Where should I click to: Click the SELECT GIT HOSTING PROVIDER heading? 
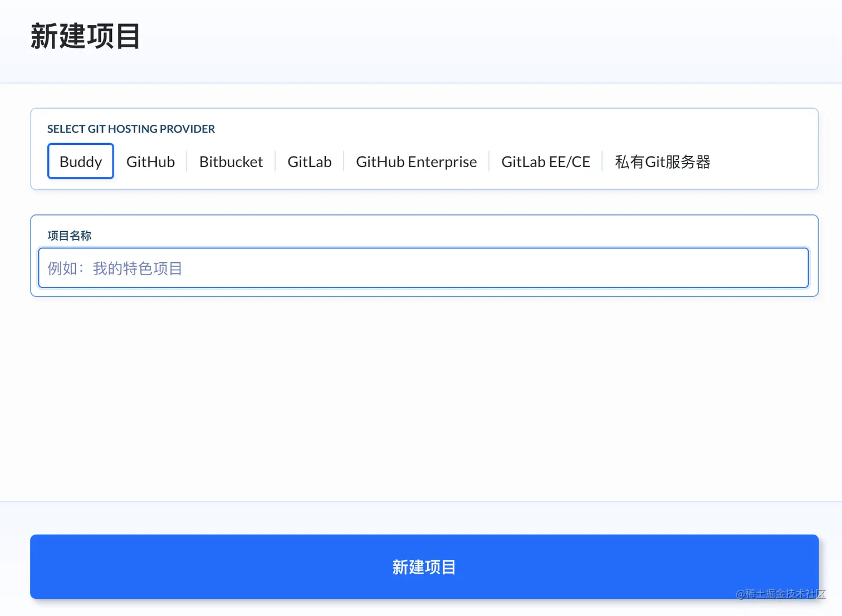[131, 129]
